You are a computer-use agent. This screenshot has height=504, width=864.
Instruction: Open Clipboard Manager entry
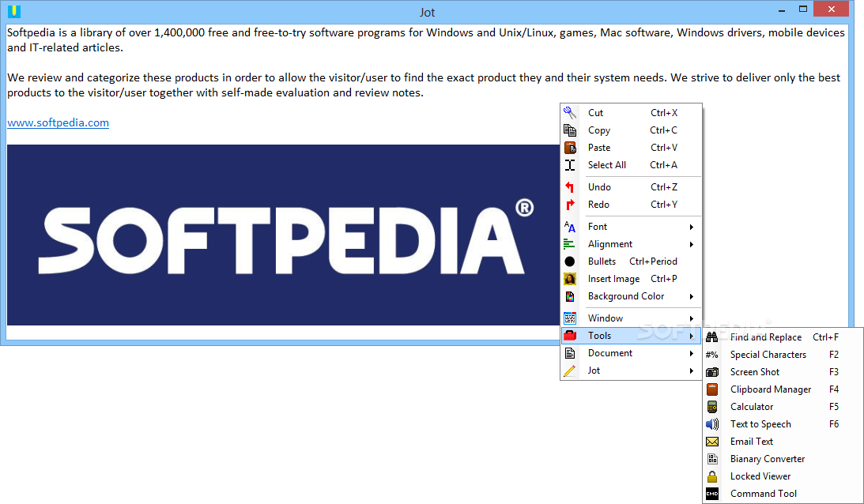click(783, 389)
